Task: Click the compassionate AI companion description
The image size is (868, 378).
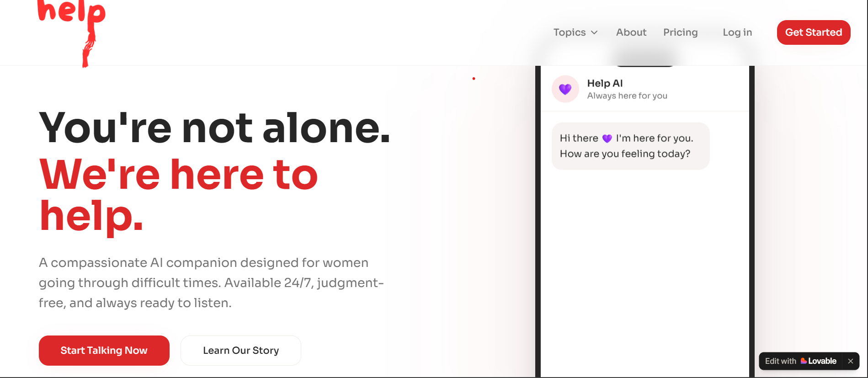Action: (211, 283)
